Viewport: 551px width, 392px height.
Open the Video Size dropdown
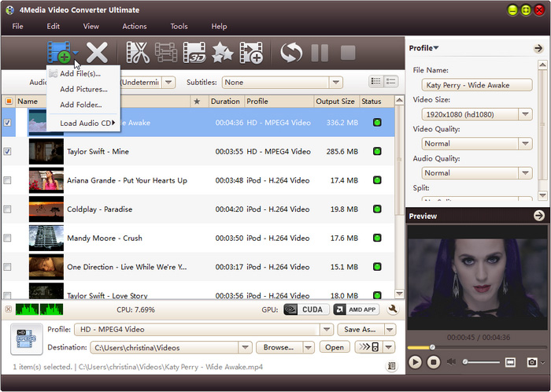(525, 114)
